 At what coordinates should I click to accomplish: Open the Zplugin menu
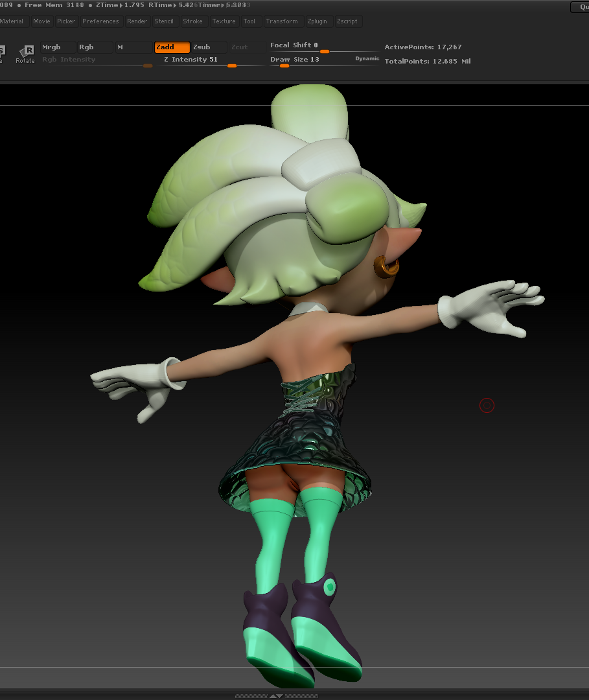click(x=318, y=21)
